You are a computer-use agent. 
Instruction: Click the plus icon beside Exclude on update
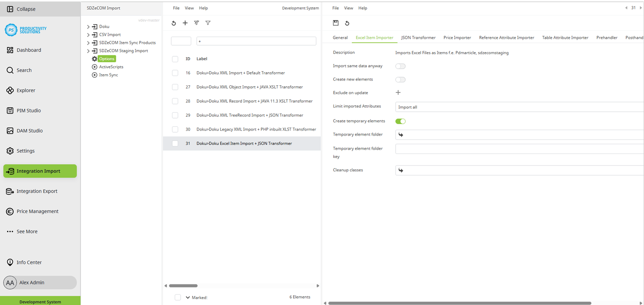tap(398, 92)
